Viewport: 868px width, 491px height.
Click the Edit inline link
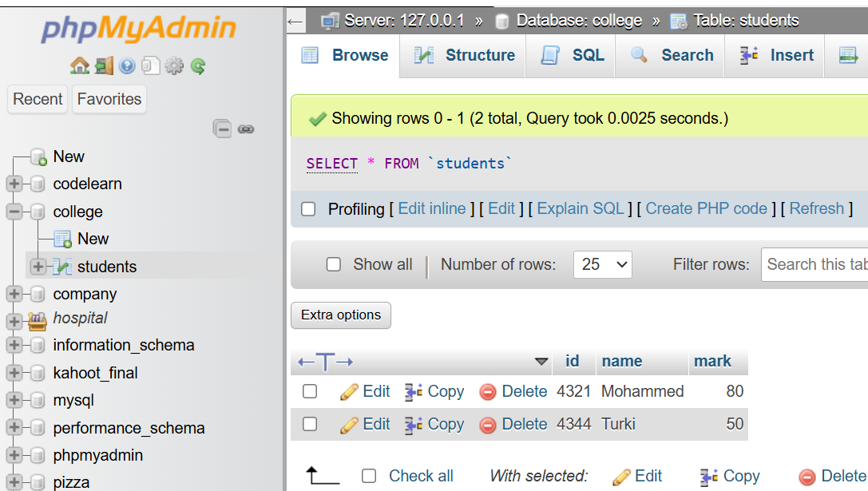coord(432,208)
